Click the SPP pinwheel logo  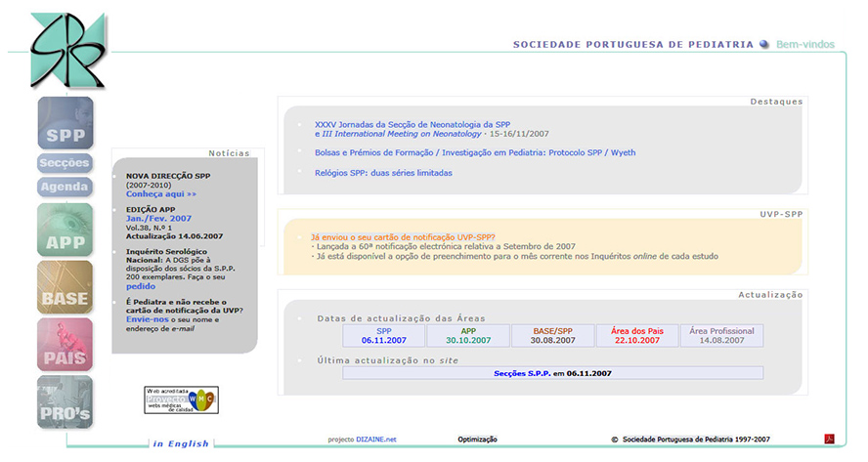coord(67,51)
